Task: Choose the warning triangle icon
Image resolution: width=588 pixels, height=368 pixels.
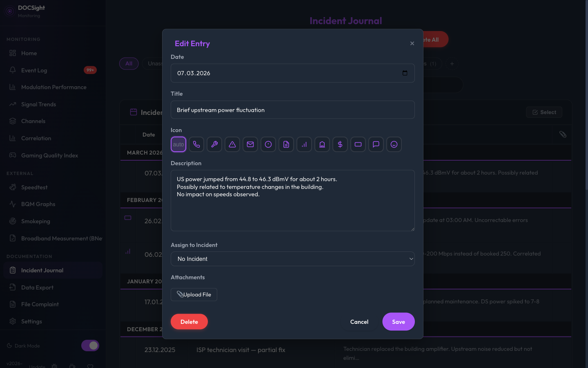Action: point(232,144)
